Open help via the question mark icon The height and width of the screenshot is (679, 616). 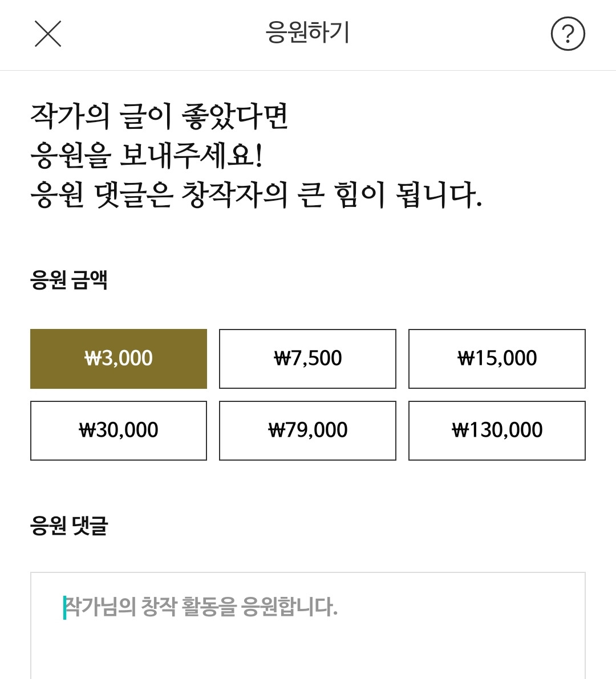[568, 34]
